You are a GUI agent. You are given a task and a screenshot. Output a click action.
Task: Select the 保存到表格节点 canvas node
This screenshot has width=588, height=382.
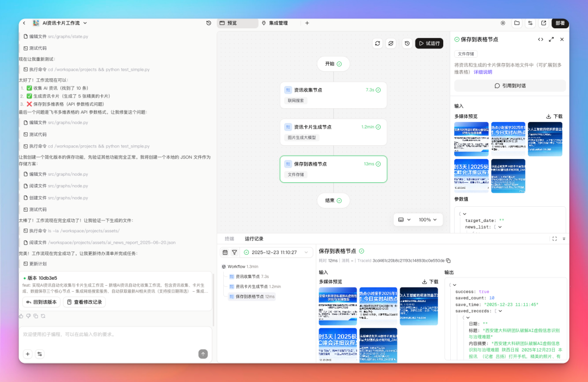[333, 169]
